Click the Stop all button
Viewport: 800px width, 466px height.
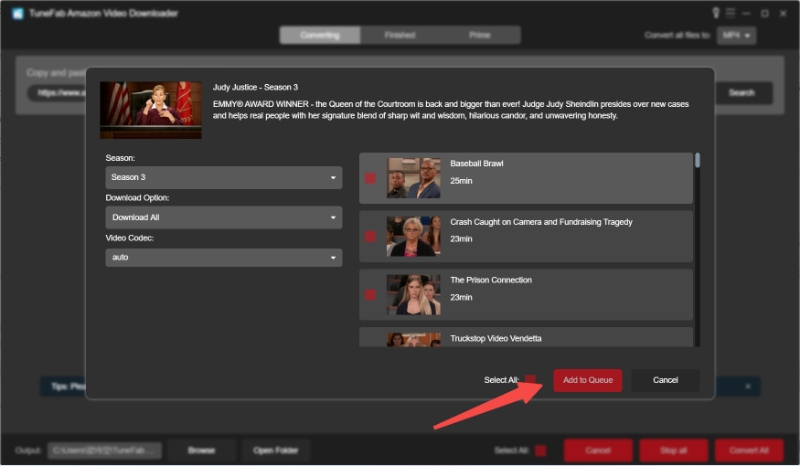(673, 450)
